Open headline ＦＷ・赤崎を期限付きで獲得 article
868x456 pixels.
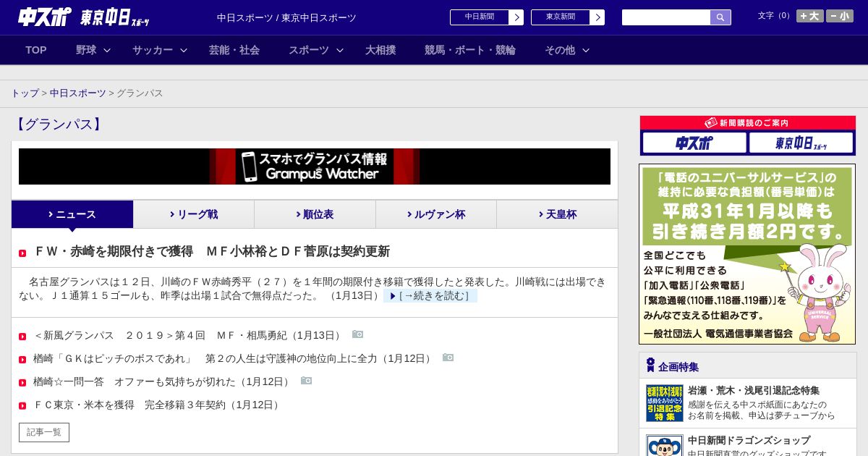tap(212, 251)
